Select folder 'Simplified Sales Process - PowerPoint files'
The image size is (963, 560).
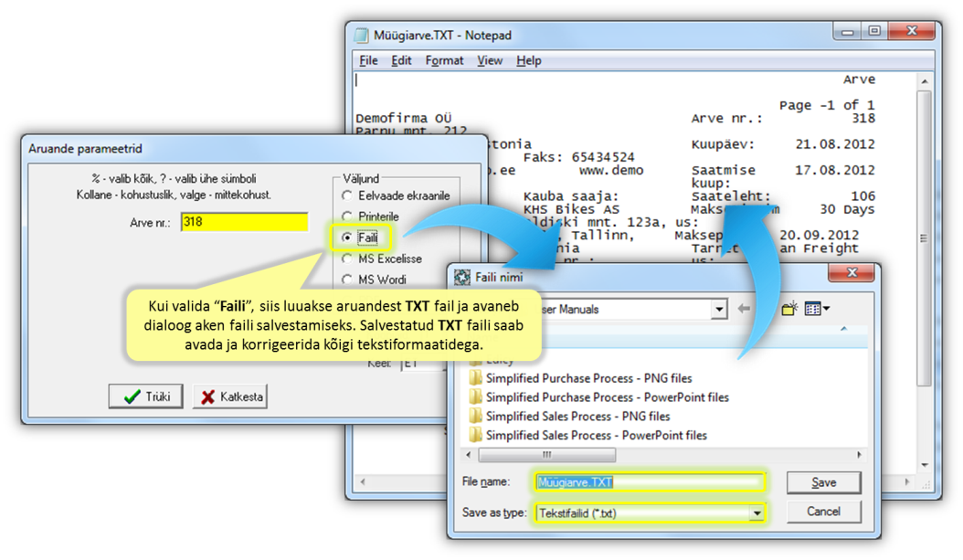point(587,436)
